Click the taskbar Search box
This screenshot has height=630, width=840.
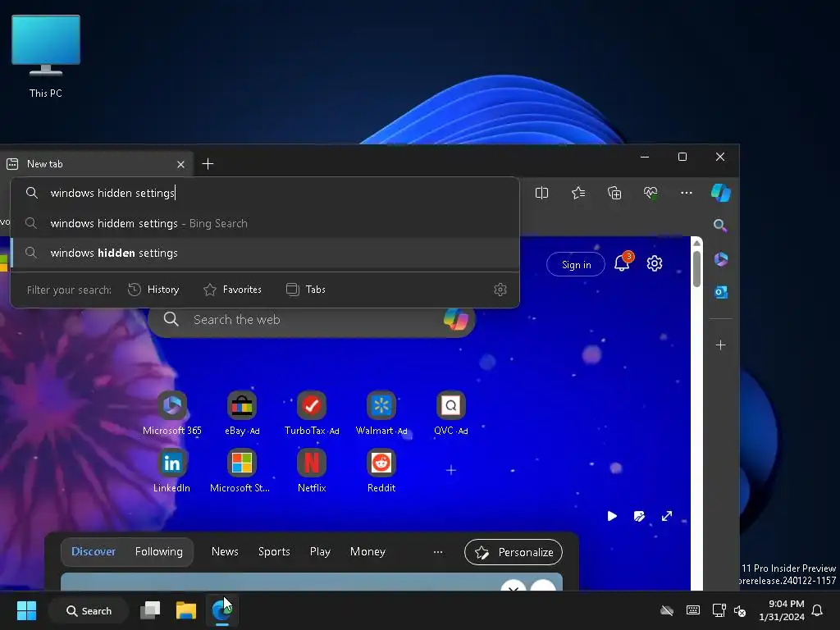click(89, 610)
